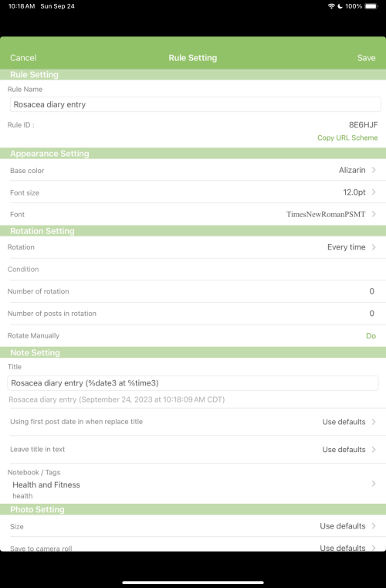Copy the URL Scheme link

pyautogui.click(x=347, y=138)
